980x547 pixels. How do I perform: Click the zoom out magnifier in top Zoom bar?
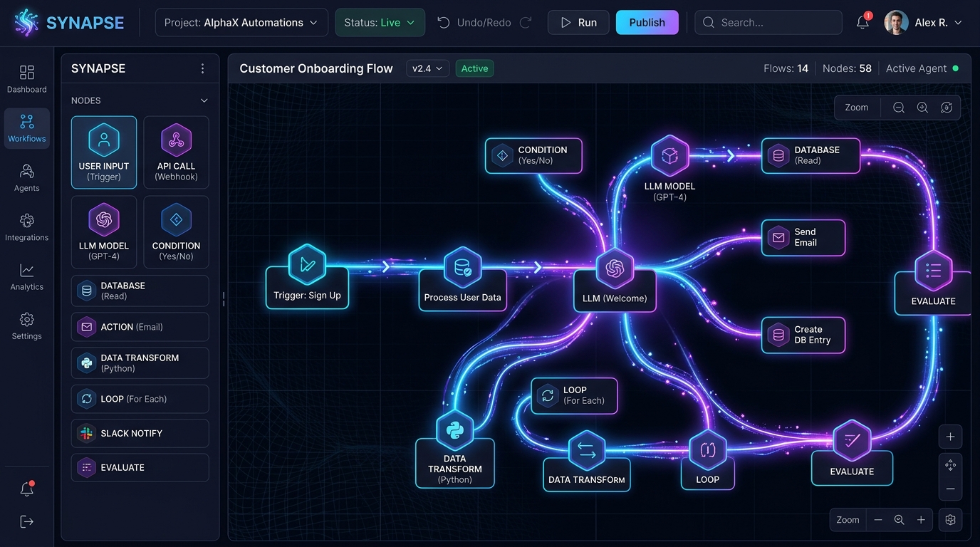(x=899, y=108)
